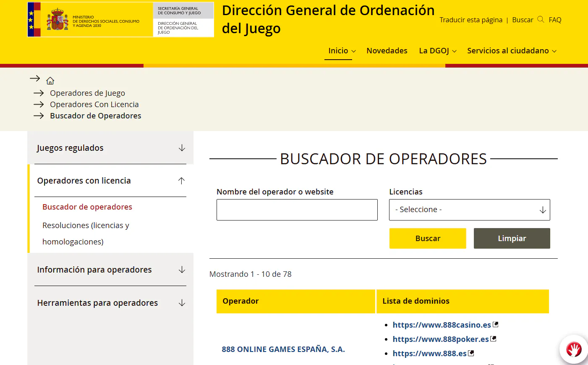The height and width of the screenshot is (365, 588).
Task: Go to Novedades in navigation
Action: pos(387,51)
